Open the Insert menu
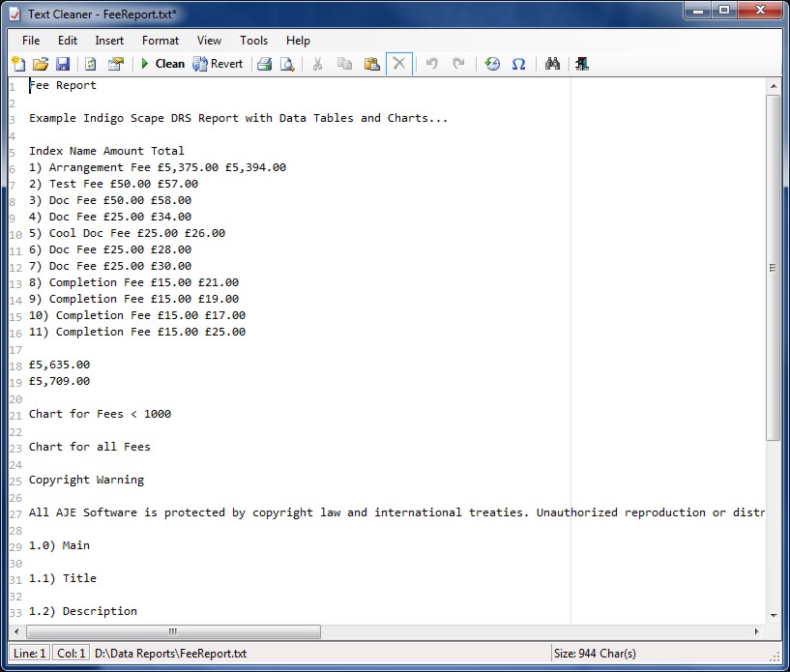The image size is (790, 672). point(109,41)
